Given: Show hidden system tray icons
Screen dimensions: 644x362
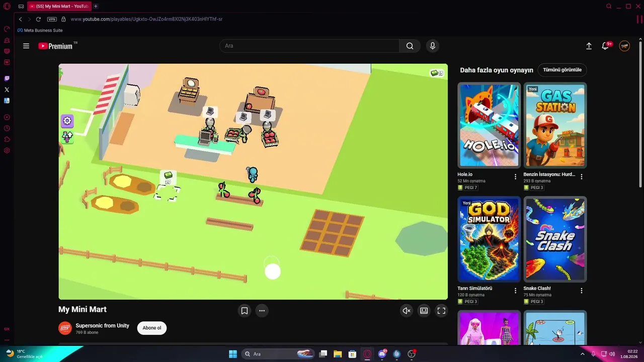Looking at the screenshot, I should coord(583,354).
